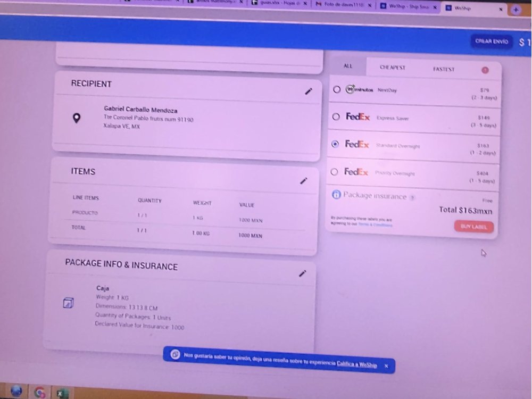Click 'Declared Value for Insurance: 1000' text
532x399 pixels.
[x=139, y=326]
